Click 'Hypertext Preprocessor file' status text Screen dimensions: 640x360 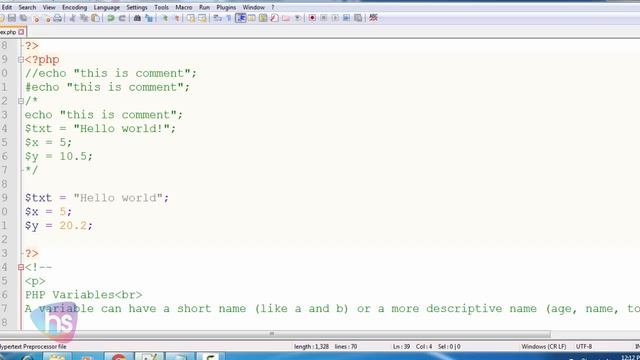point(33,347)
